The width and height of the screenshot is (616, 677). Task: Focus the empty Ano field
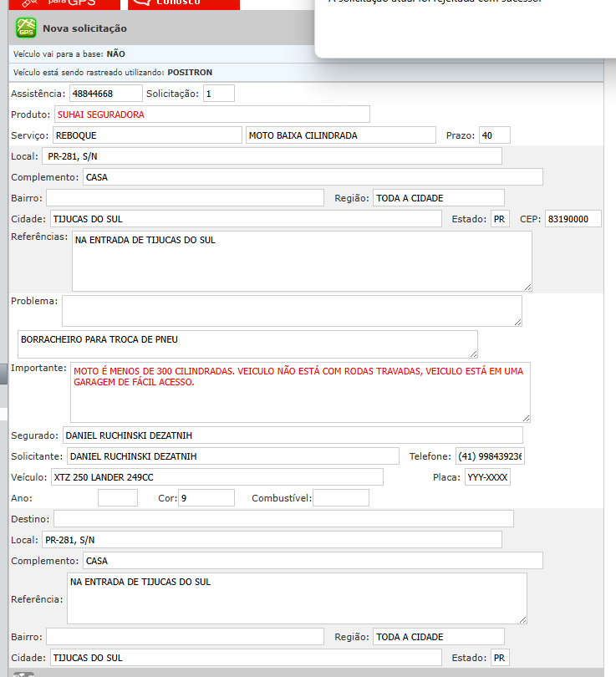[x=118, y=498]
